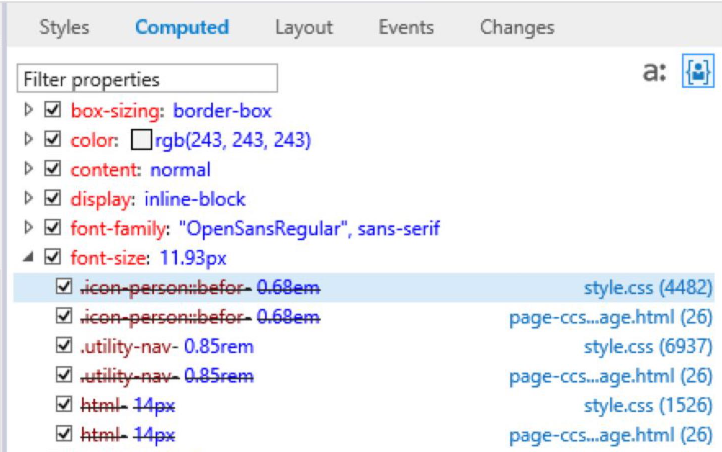Screen dimensions: 722x452
Task: Uncheck the color property checkbox
Action: (x=52, y=139)
